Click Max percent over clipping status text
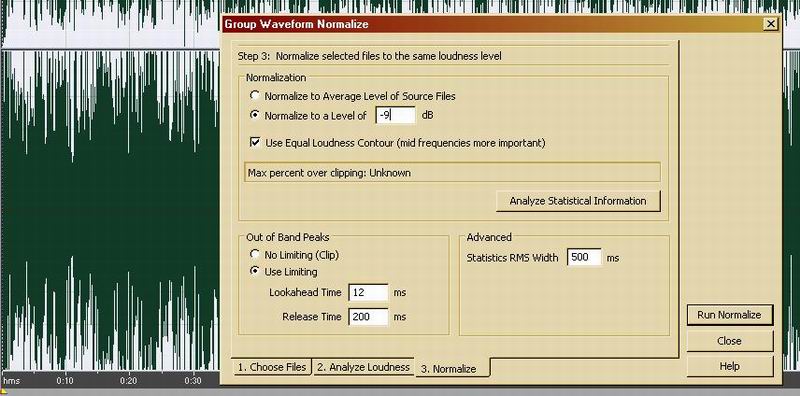The width and height of the screenshot is (800, 396). (x=329, y=172)
